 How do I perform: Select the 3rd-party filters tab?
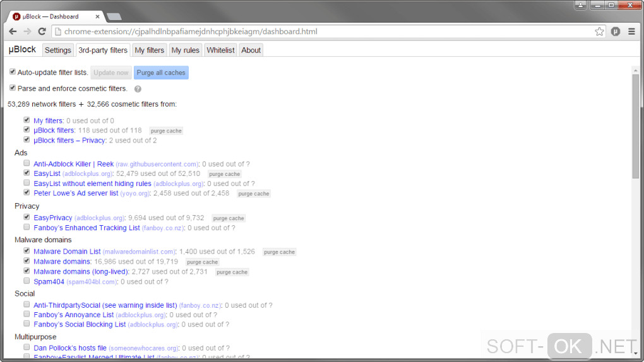click(x=103, y=50)
